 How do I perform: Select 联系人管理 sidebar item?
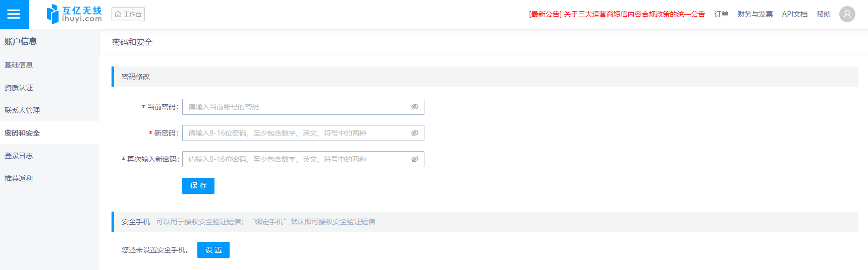pos(22,110)
